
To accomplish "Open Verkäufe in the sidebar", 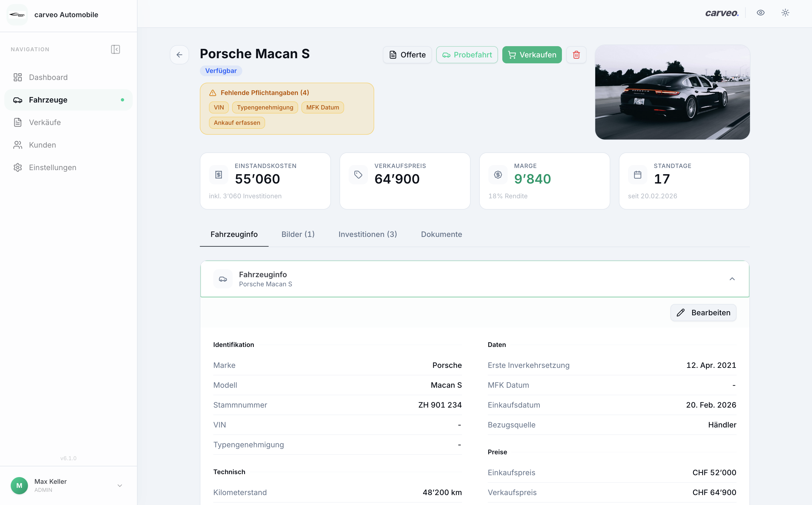I will (x=45, y=123).
